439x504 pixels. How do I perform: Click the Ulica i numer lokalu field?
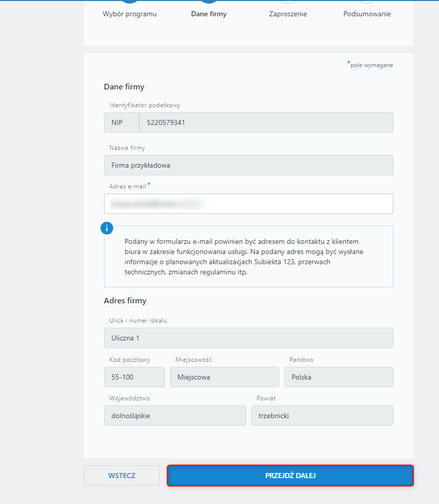249,338
